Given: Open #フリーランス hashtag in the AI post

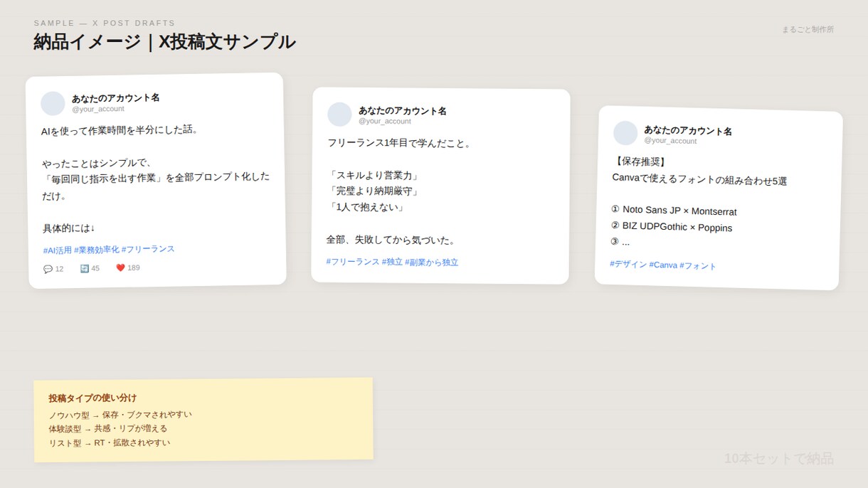Looking at the screenshot, I should (148, 249).
